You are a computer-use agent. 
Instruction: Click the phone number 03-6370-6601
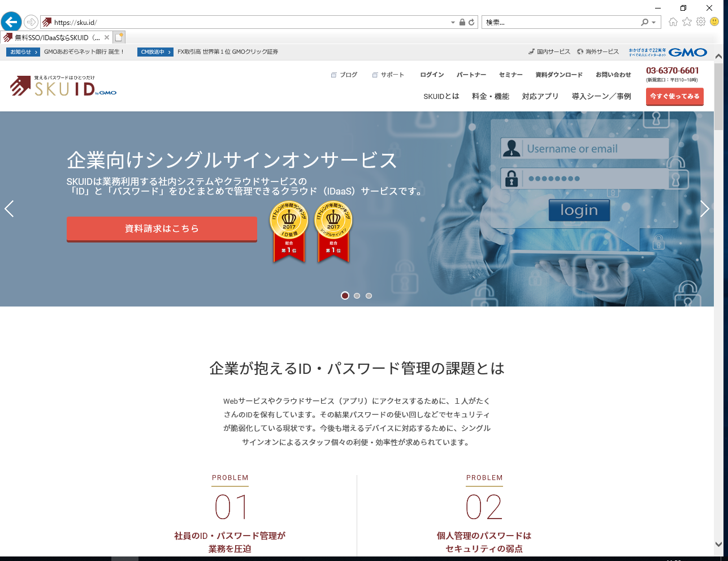click(x=673, y=71)
